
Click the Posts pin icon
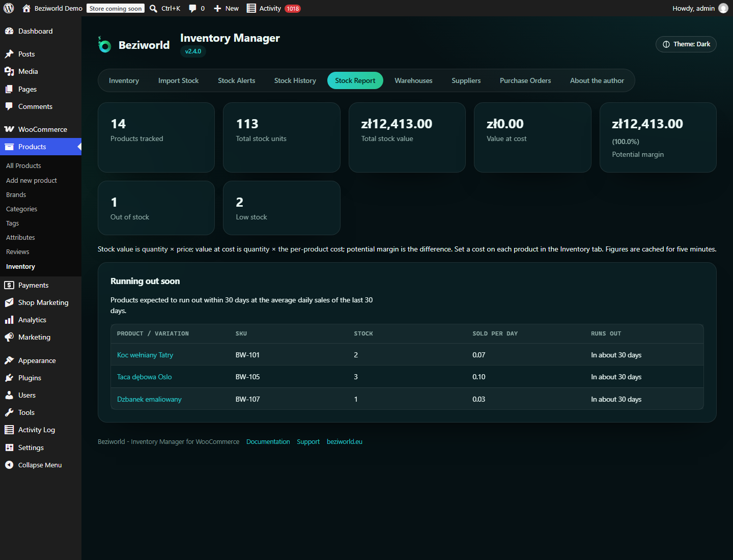pos(9,54)
